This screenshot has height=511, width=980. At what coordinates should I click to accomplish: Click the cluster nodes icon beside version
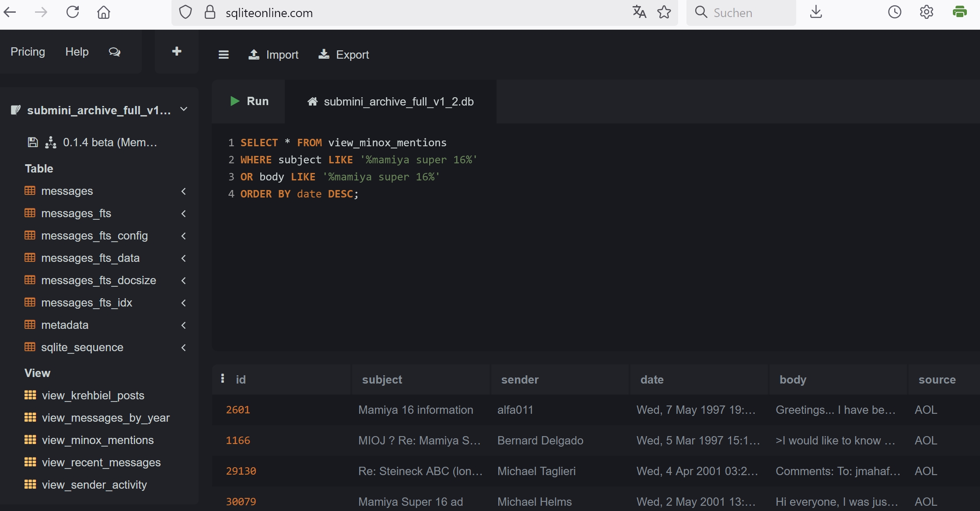point(51,142)
